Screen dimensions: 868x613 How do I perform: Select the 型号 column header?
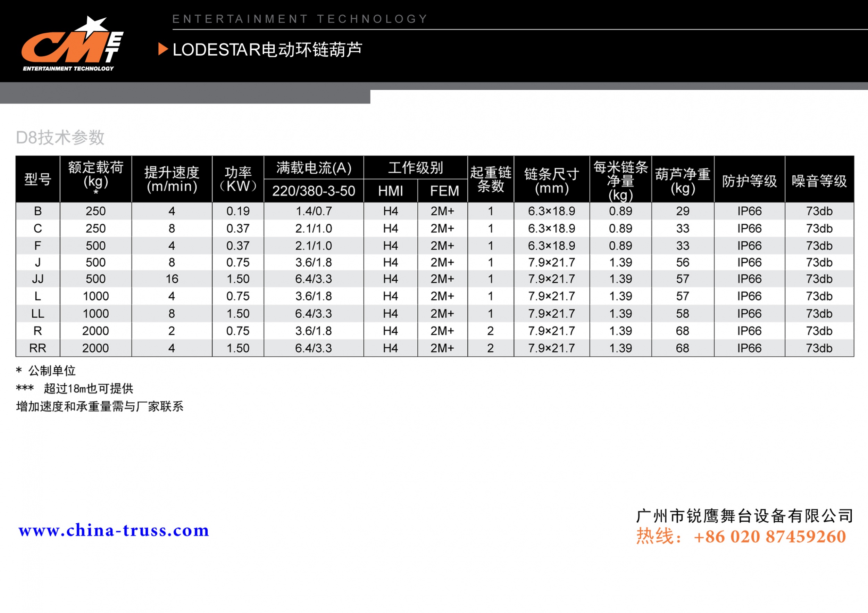click(38, 179)
